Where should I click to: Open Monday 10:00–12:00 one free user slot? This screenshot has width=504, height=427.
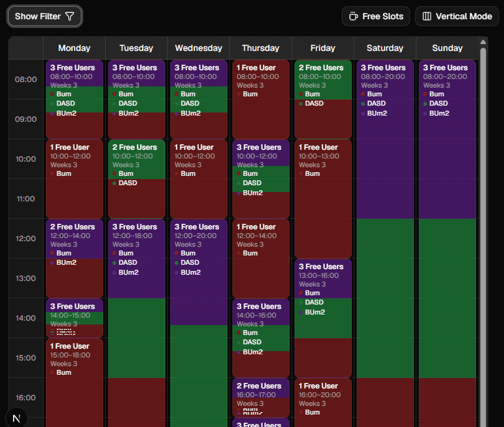[75, 179]
